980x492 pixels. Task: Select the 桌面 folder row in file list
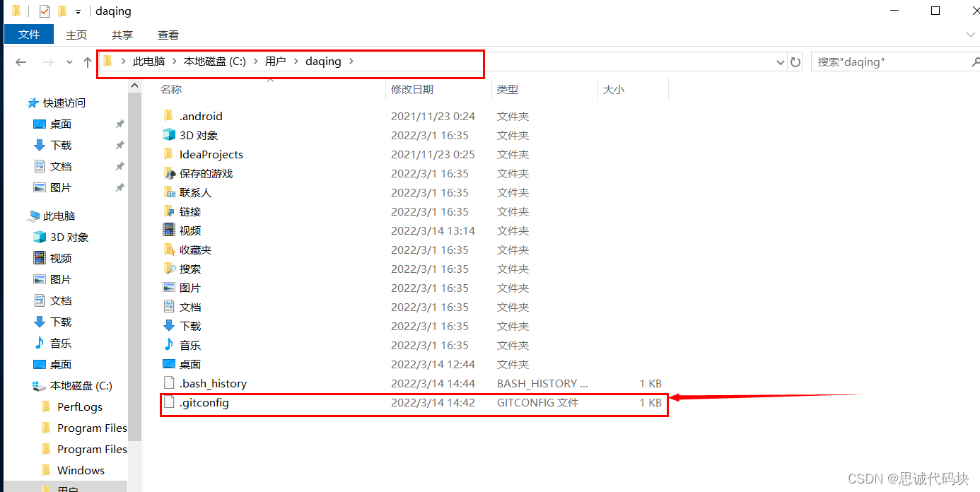coord(414,364)
